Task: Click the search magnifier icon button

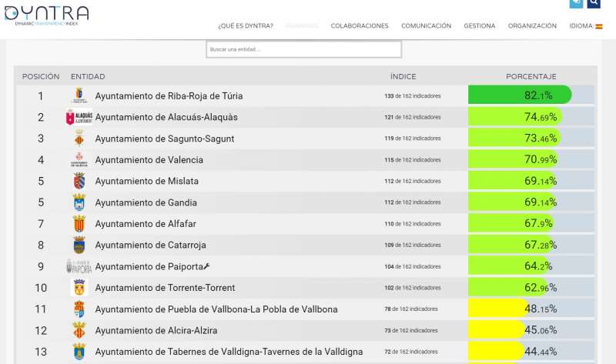Action: pyautogui.click(x=594, y=4)
